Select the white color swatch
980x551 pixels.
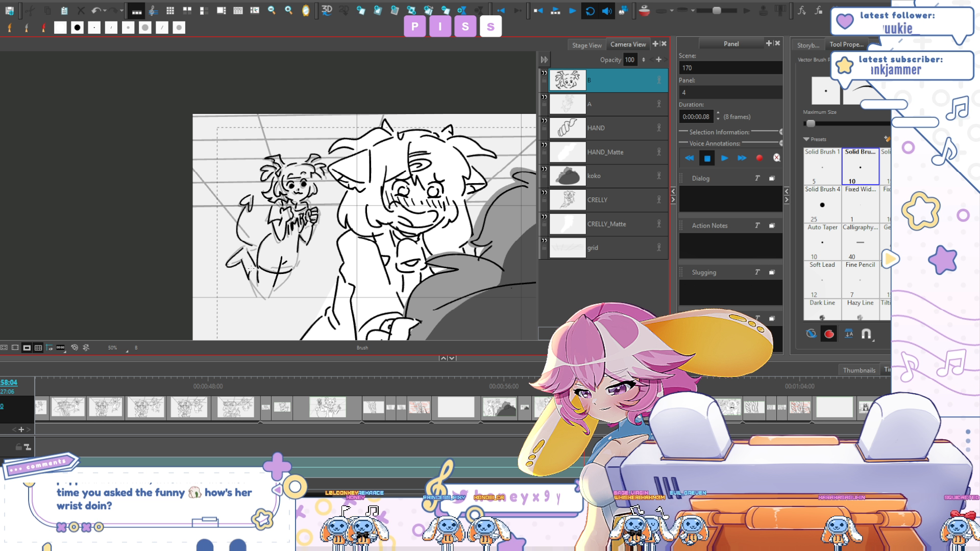coord(60,28)
